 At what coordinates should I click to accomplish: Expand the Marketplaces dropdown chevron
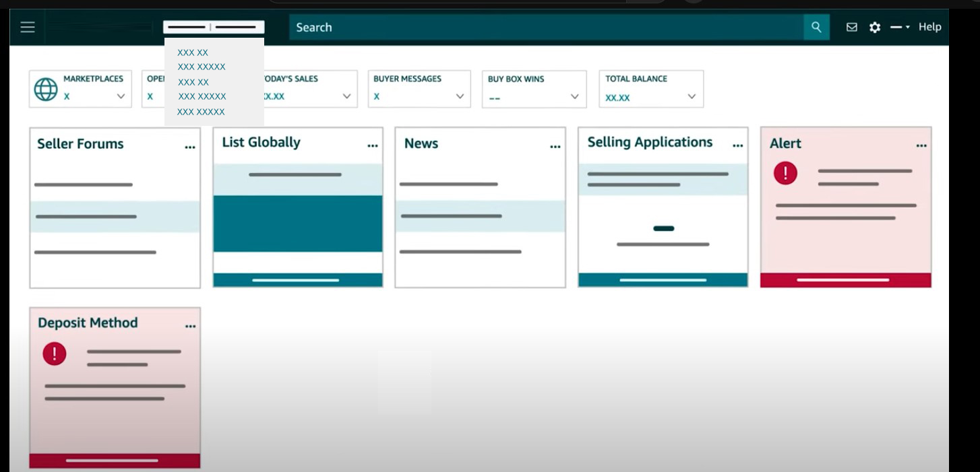[x=121, y=96]
